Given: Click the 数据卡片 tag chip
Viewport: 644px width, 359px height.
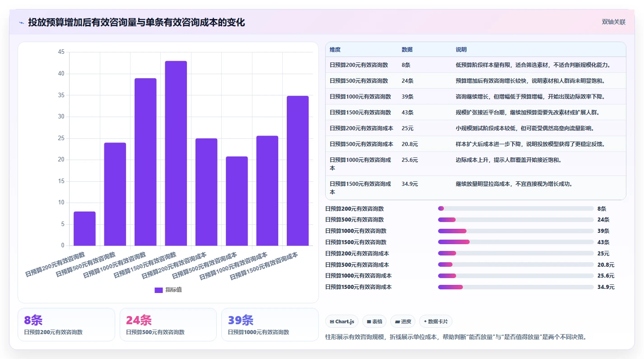Looking at the screenshot, I should 435,321.
